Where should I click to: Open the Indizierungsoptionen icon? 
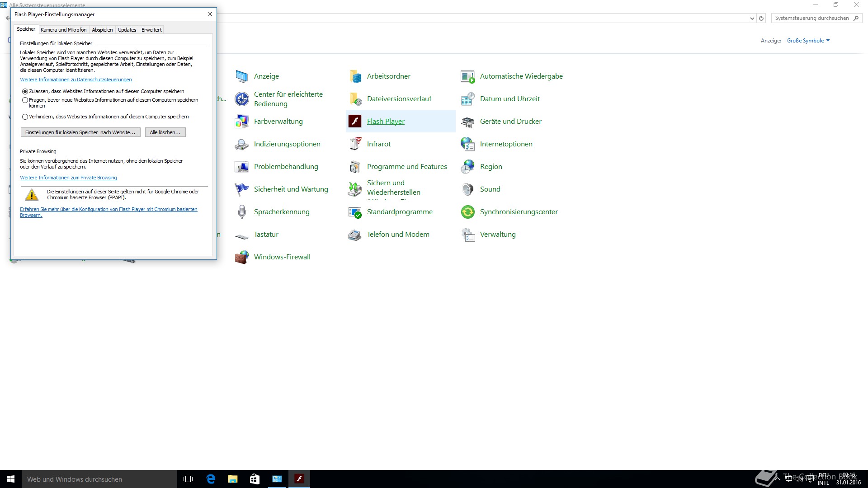[242, 144]
